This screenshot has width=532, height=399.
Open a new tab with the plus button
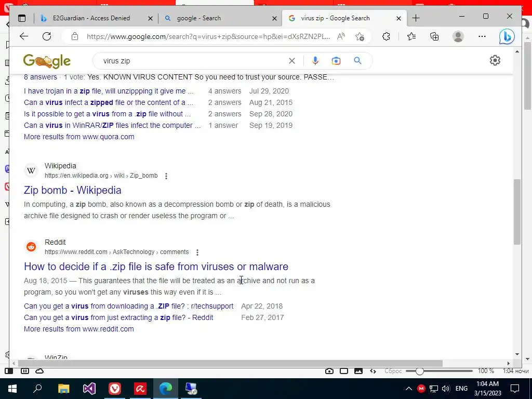(416, 18)
